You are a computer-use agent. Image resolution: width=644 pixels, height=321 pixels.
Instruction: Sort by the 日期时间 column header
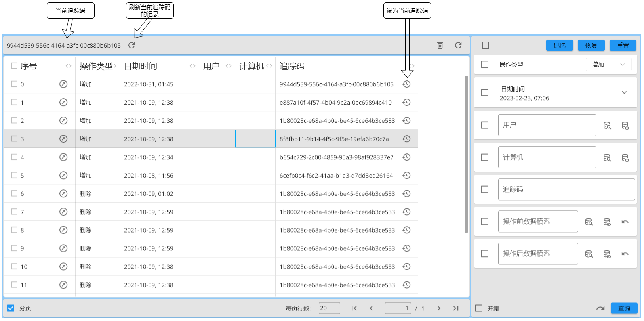point(141,66)
